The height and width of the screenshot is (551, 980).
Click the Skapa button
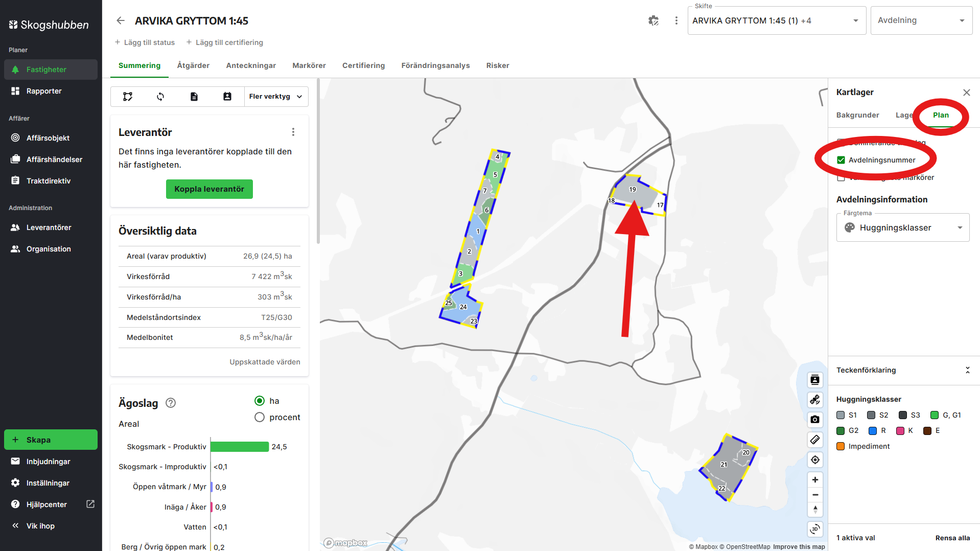tap(51, 440)
